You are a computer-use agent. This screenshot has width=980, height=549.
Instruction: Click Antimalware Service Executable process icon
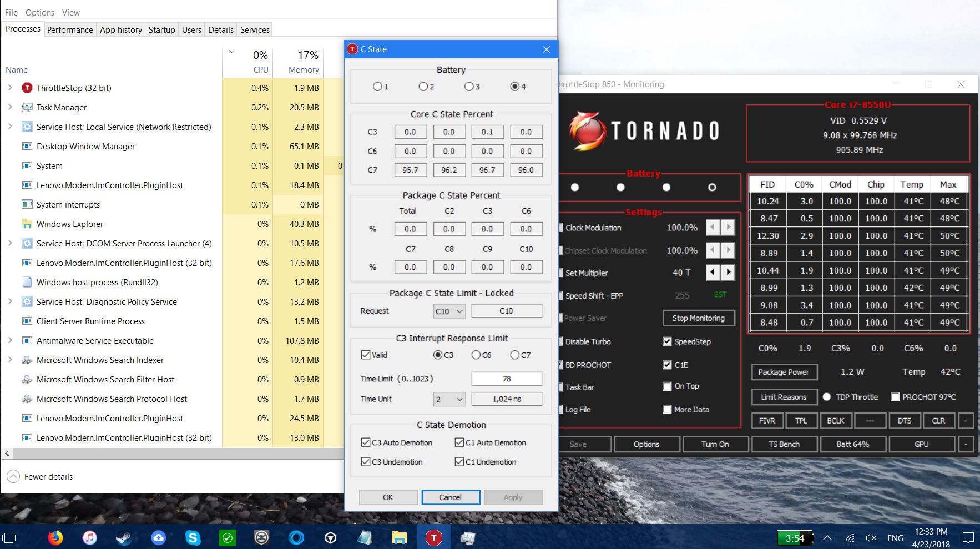tap(27, 340)
